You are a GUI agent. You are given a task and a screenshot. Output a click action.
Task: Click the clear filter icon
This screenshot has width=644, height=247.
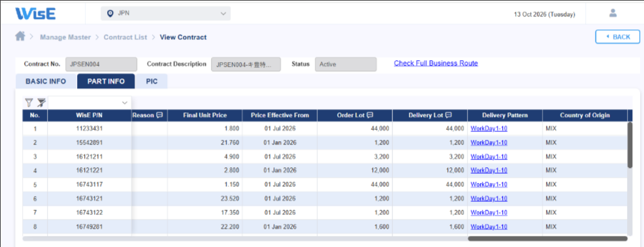pyautogui.click(x=41, y=103)
